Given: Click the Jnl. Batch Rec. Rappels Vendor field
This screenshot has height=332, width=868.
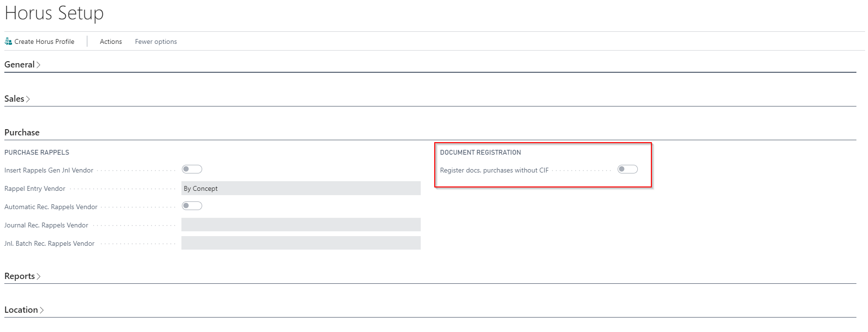Looking at the screenshot, I should [x=301, y=243].
